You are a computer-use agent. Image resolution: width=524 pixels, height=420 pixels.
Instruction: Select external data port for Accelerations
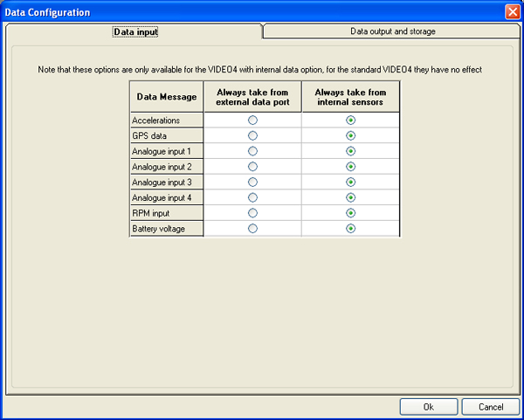tap(252, 120)
